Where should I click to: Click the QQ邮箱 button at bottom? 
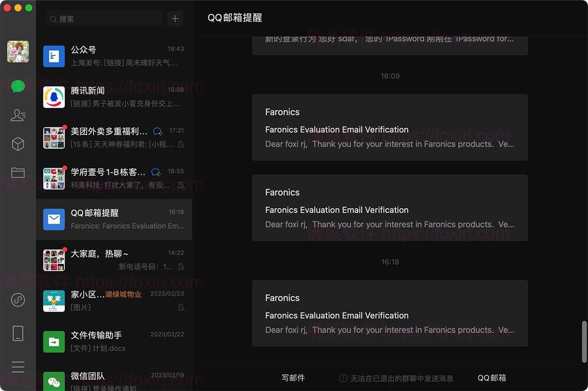[491, 378]
